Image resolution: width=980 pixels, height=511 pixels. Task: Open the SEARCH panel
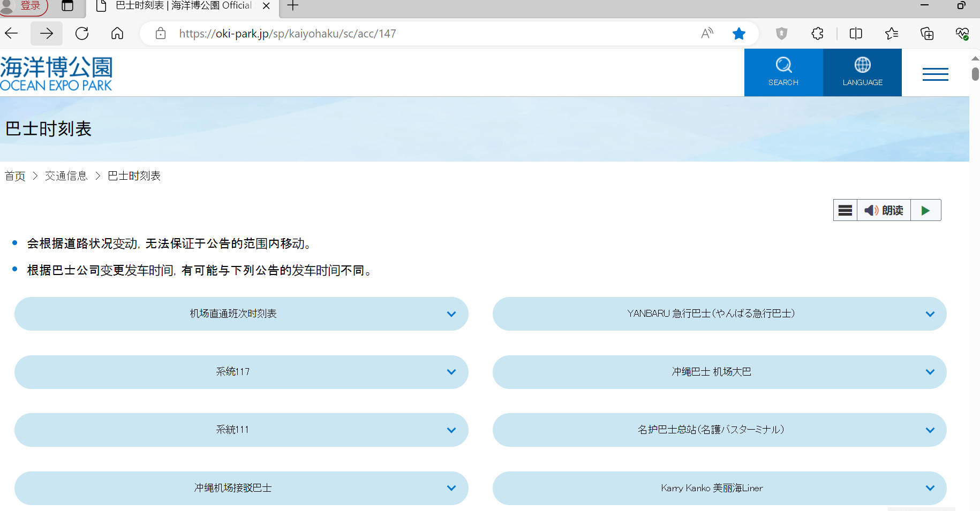[783, 72]
